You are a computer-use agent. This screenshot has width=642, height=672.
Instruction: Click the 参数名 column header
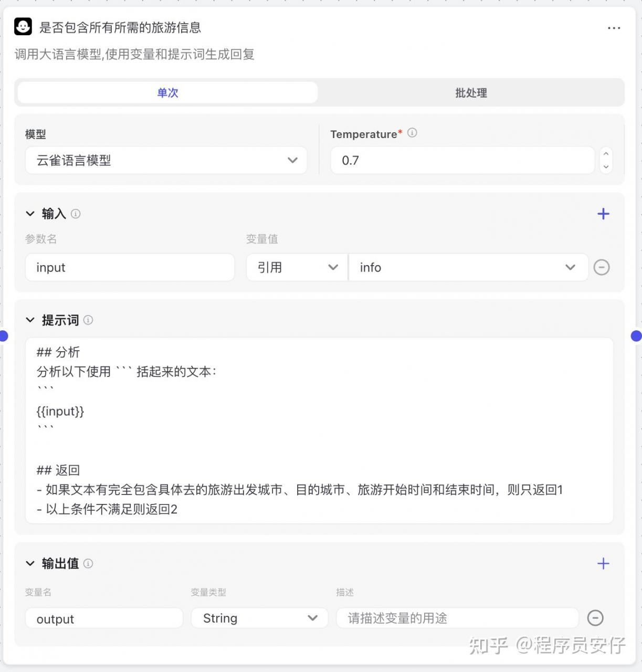(x=41, y=239)
